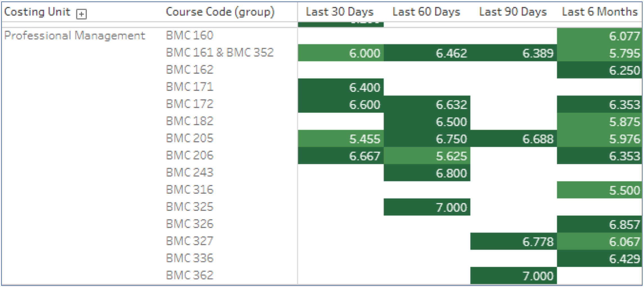Click the Last 90 Days column header
The image size is (644, 287).
click(x=513, y=12)
